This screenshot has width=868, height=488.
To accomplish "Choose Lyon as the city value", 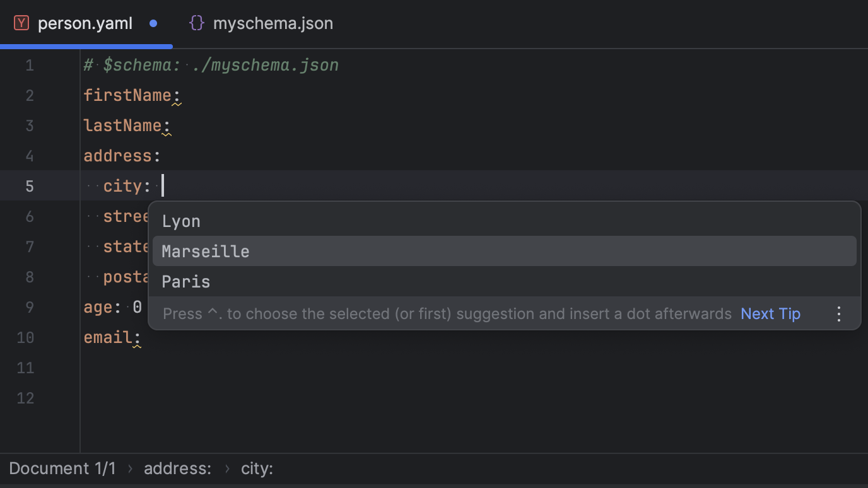I will pos(181,221).
